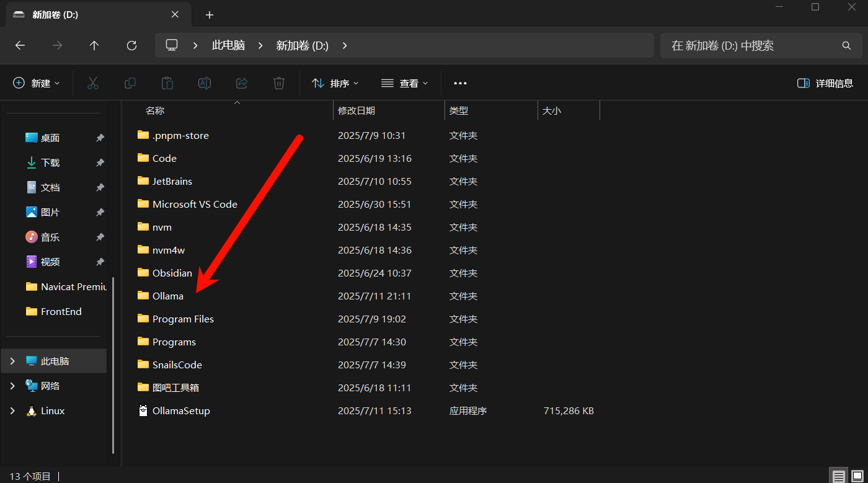Open 图片 in quick access
The height and width of the screenshot is (483, 868).
[x=50, y=212]
